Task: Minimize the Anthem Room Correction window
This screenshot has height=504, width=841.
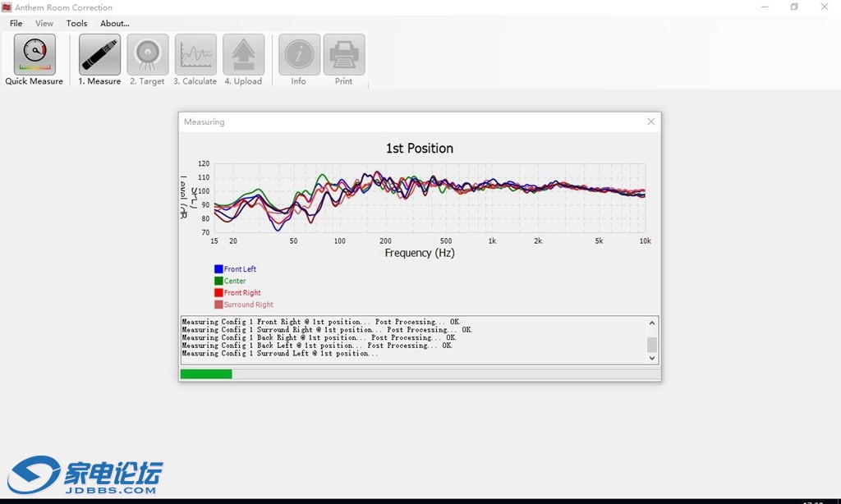Action: pyautogui.click(x=765, y=7)
